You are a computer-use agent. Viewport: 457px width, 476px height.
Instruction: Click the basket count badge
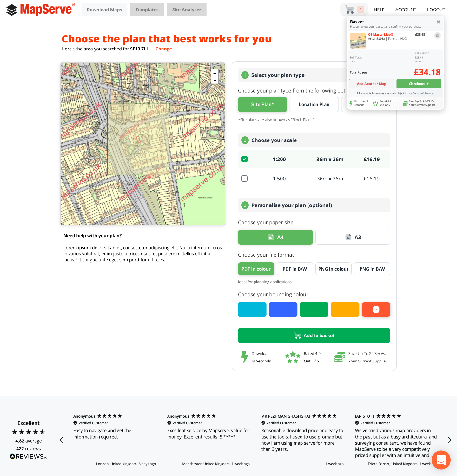[x=361, y=10]
